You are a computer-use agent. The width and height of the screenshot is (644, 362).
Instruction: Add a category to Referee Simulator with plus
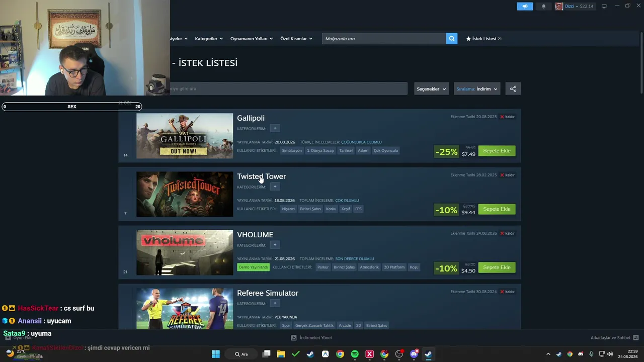coord(275,303)
